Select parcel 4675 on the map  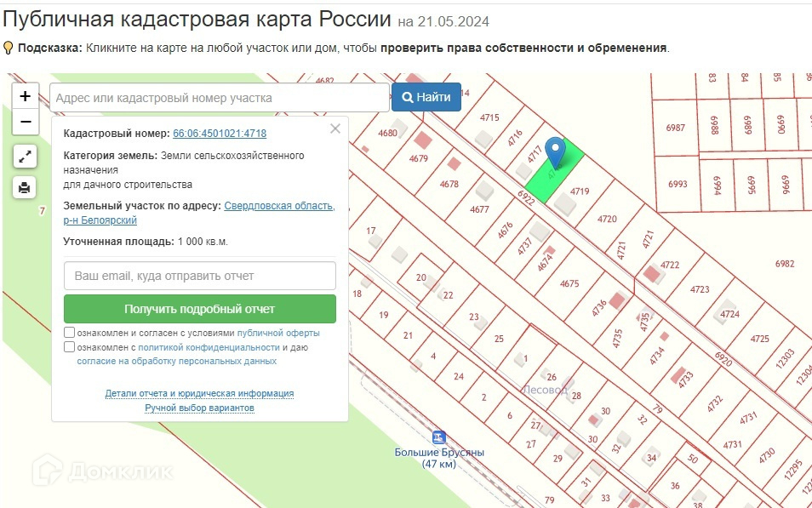point(569,283)
